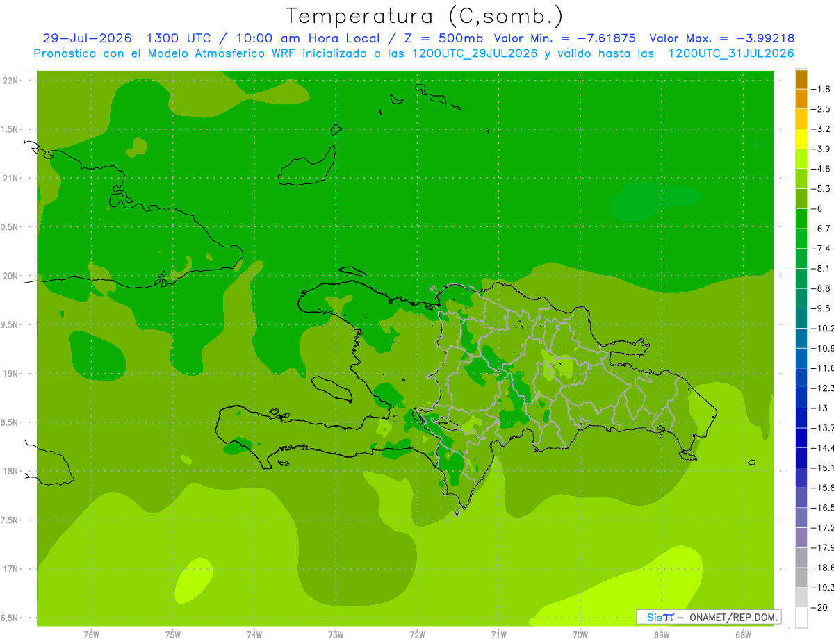Click the '72W' longitude axis label
Image resolution: width=834 pixels, height=644 pixels.
(417, 635)
